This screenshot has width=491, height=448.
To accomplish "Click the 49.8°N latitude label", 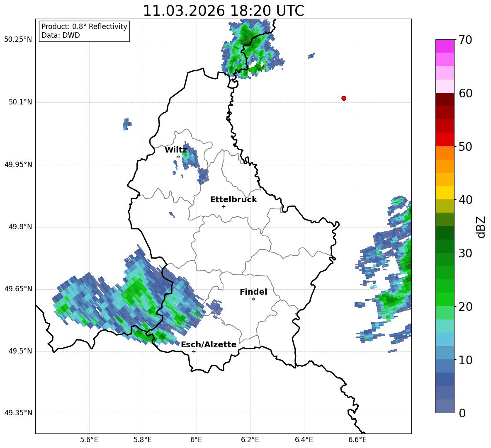I will click(x=21, y=227).
